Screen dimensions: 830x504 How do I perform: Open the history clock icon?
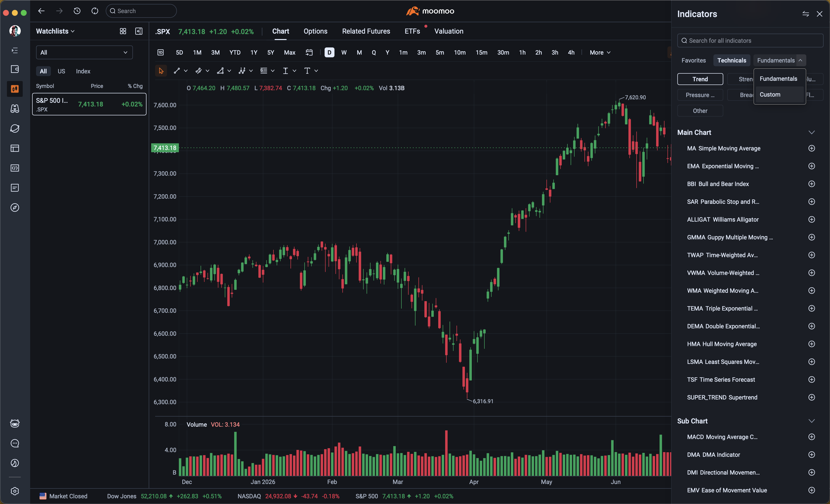coord(77,11)
